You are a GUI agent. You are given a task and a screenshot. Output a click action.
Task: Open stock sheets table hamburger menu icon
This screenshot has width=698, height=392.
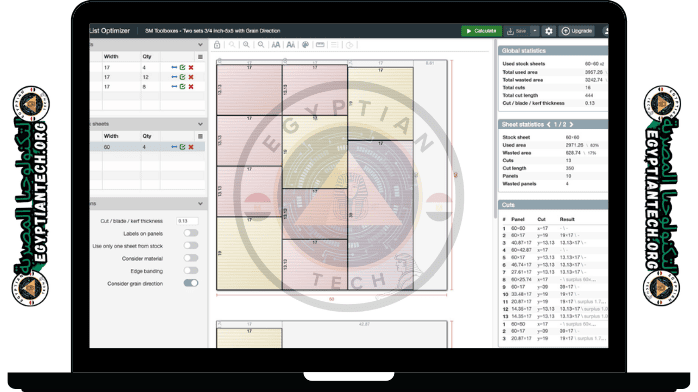point(200,136)
